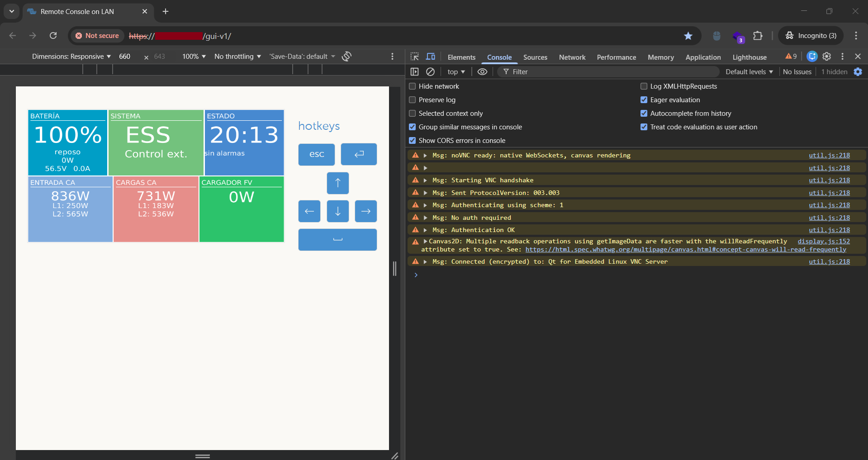Switch to the Sources tab
This screenshot has height=460, width=868.
click(x=535, y=57)
